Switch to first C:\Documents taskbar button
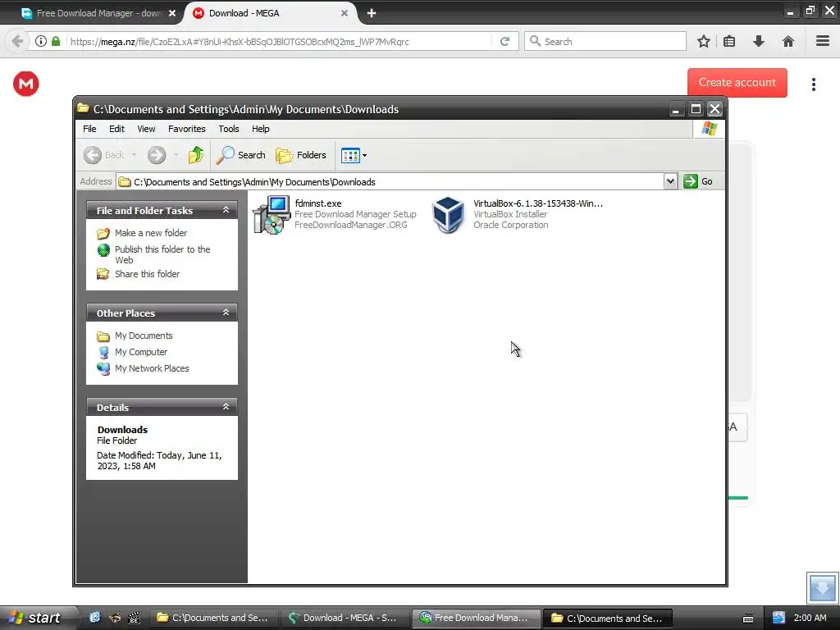This screenshot has height=630, width=840. point(214,618)
